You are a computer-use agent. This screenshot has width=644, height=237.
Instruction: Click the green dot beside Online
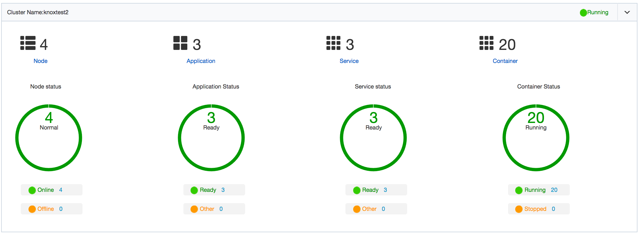point(32,190)
